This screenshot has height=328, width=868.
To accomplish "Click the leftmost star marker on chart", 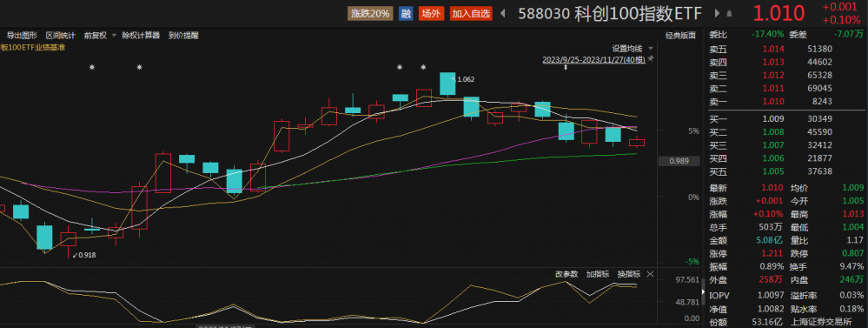I will (92, 67).
